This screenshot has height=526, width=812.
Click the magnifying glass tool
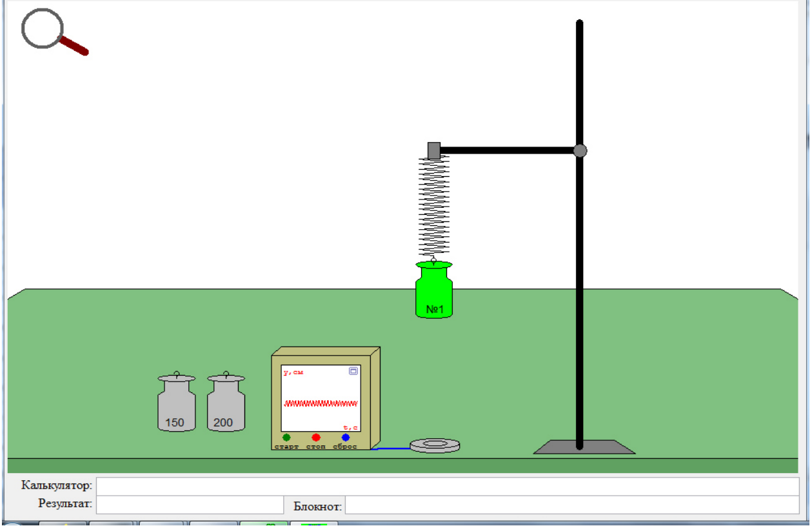[54, 32]
